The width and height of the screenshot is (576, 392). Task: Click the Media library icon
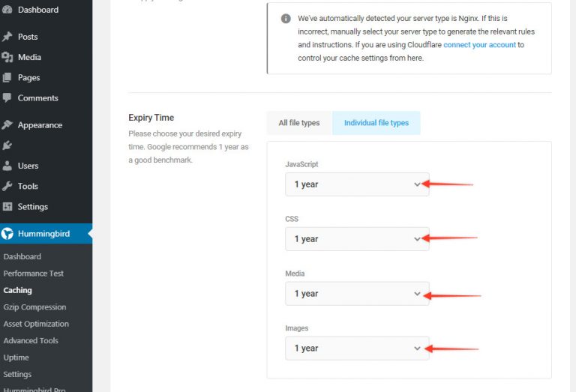point(7,57)
